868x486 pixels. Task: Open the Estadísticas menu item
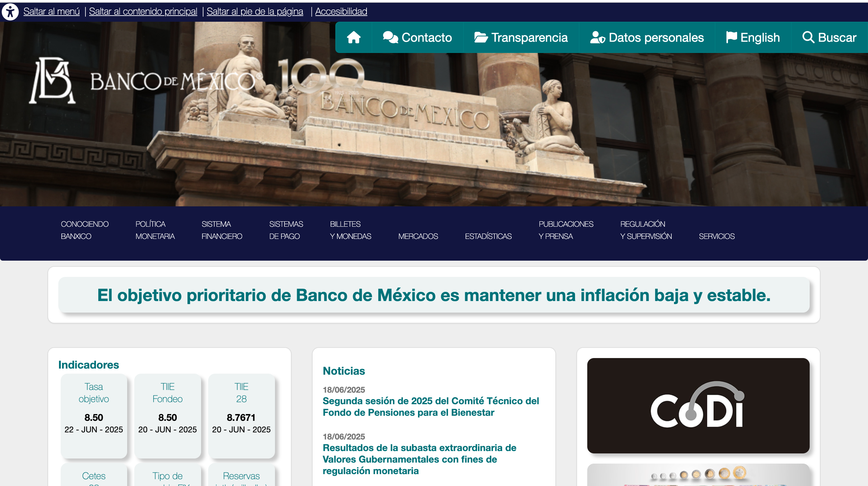[488, 236]
